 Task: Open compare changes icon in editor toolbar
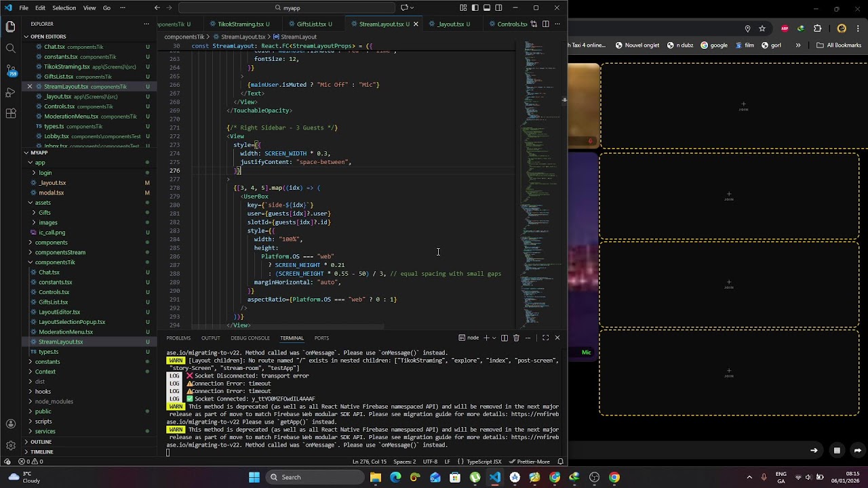[x=533, y=24]
